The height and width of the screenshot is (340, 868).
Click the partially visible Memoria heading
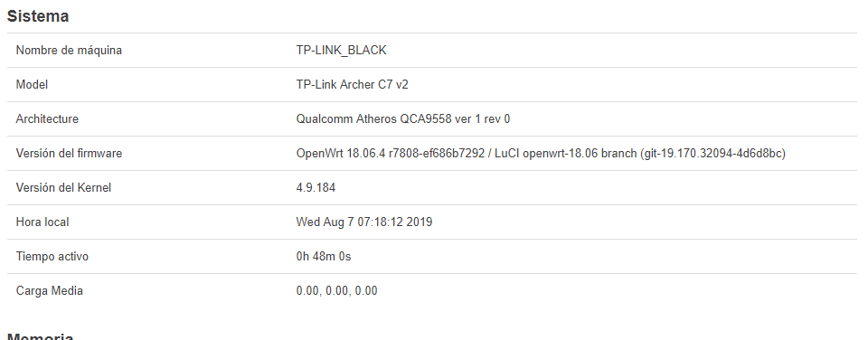tap(40, 336)
